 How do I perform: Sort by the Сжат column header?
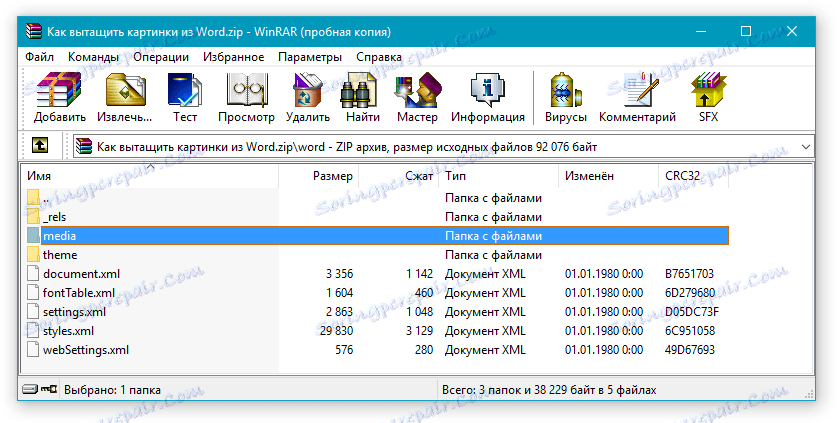(399, 176)
